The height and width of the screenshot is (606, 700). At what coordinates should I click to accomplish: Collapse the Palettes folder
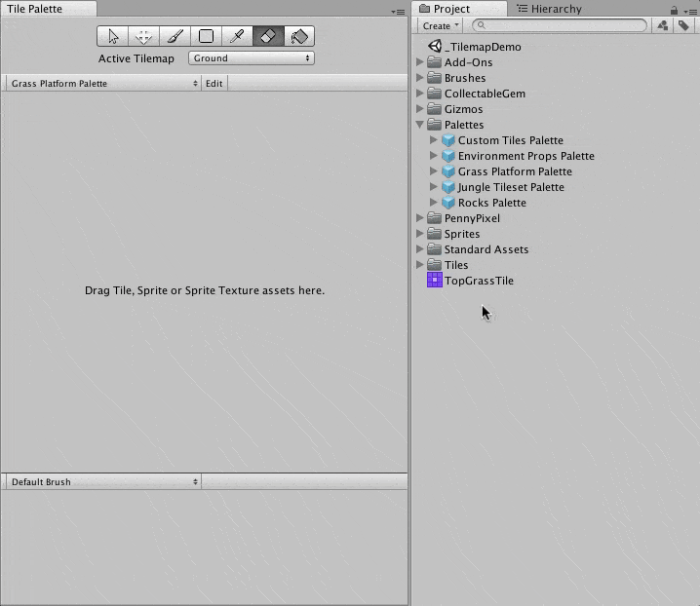(419, 125)
